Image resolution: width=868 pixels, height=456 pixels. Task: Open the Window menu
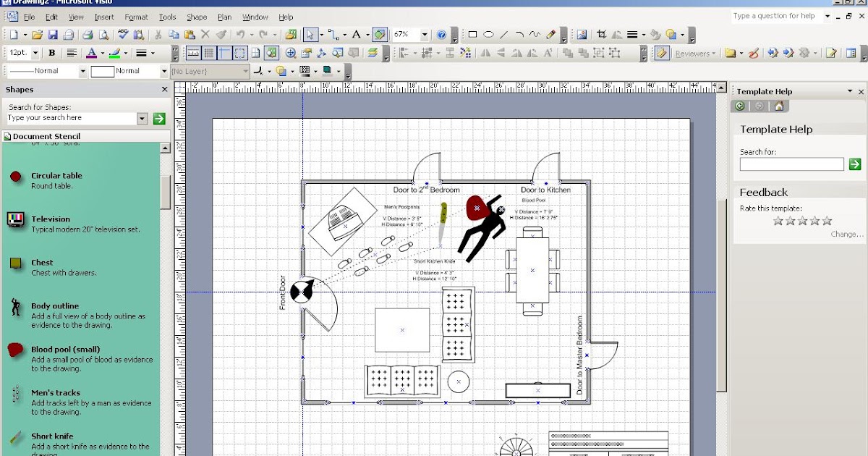[255, 17]
